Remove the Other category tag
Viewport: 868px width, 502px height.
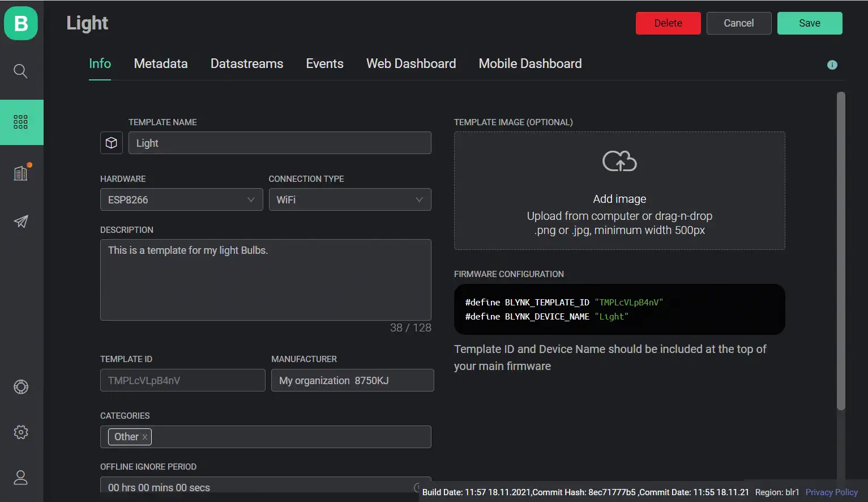(145, 437)
